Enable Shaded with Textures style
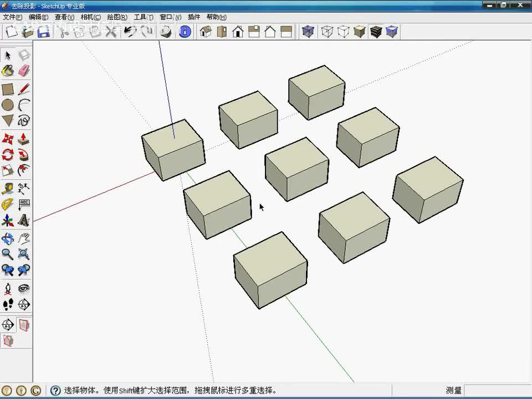532x399 pixels. pos(376,32)
